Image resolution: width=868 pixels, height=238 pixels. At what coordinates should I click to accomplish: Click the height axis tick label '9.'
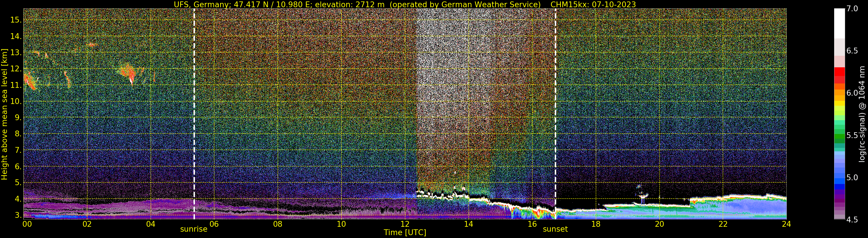18,118
